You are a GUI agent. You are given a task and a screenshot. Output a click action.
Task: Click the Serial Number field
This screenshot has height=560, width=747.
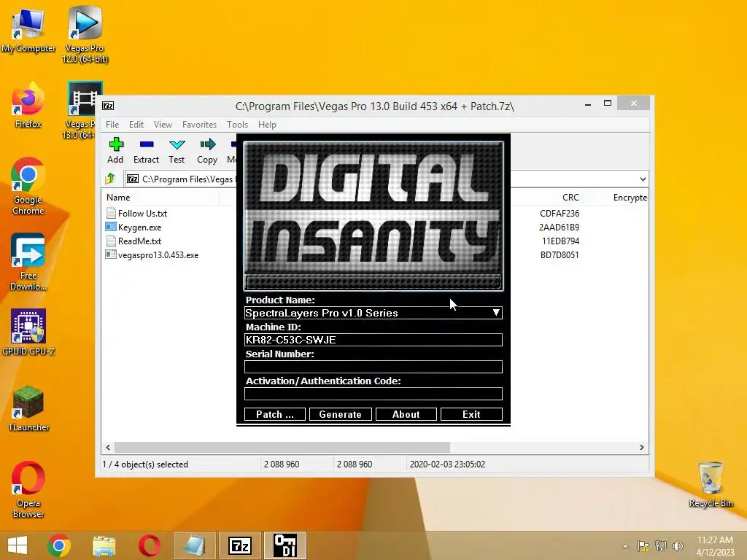click(x=373, y=367)
